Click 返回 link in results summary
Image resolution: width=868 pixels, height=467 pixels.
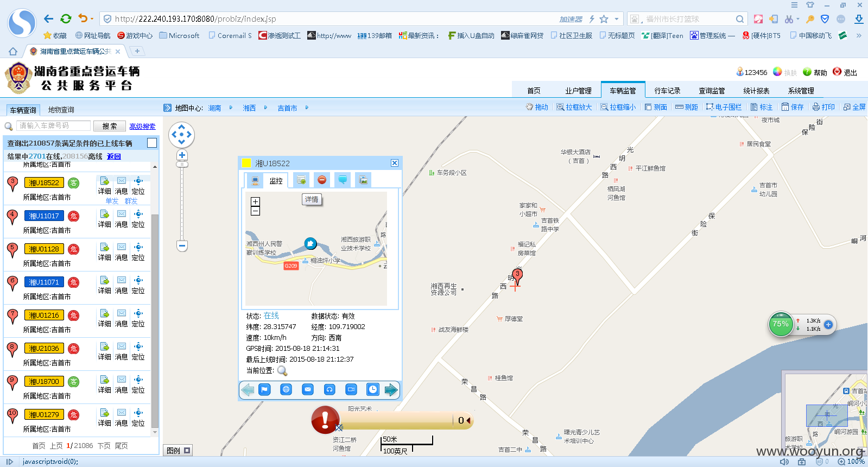tap(114, 156)
